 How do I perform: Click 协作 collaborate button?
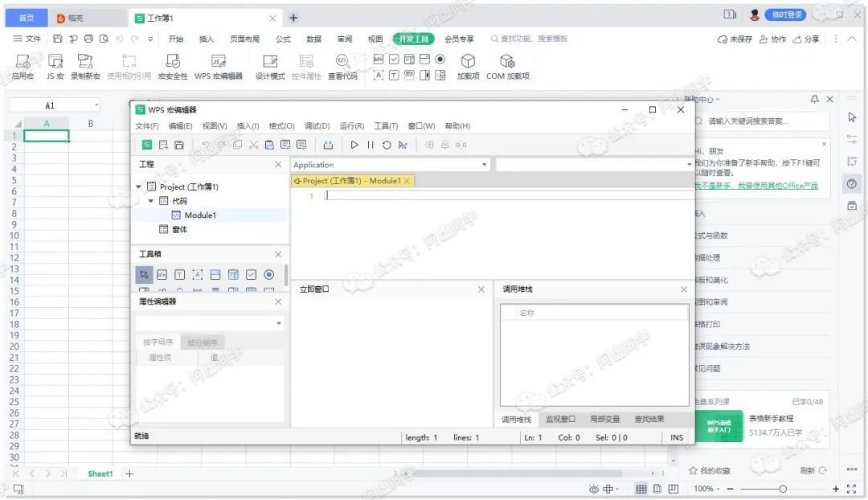773,39
